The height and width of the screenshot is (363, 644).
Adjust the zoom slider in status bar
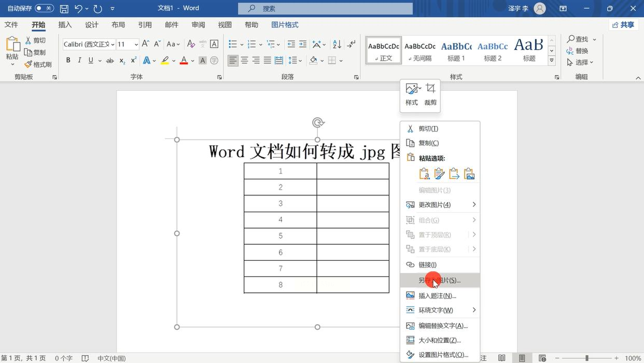(x=586, y=358)
